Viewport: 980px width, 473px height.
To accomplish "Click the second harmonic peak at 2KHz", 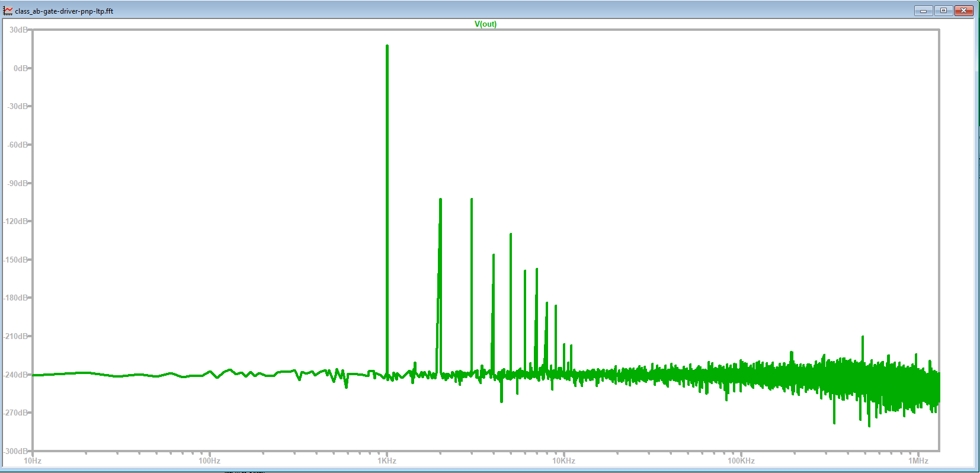I will [440, 287].
